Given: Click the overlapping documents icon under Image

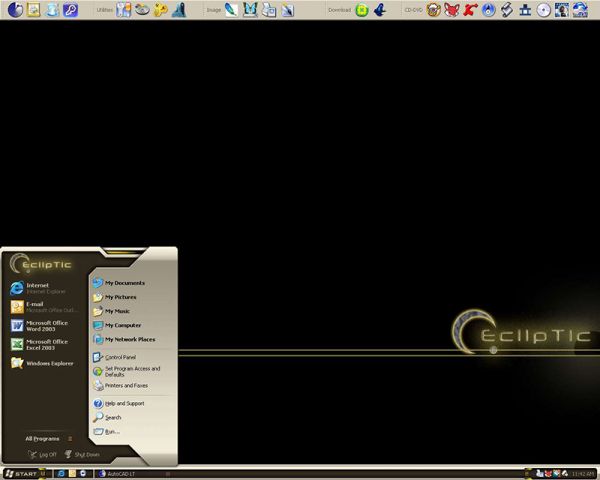Looking at the screenshot, I should (269, 10).
